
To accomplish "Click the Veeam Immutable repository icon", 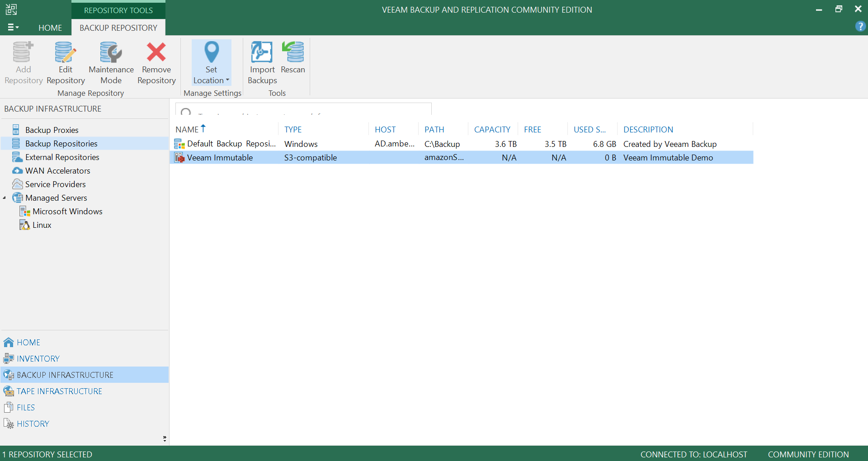I will coord(179,157).
